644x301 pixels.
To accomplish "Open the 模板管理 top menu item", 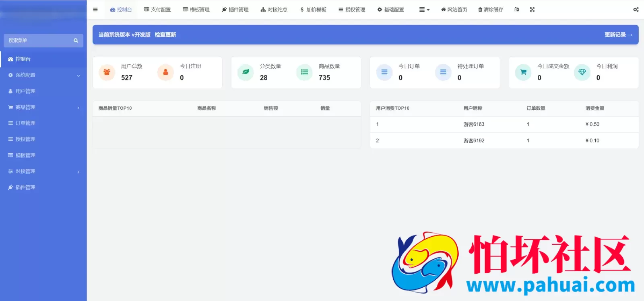I will pyautogui.click(x=196, y=10).
